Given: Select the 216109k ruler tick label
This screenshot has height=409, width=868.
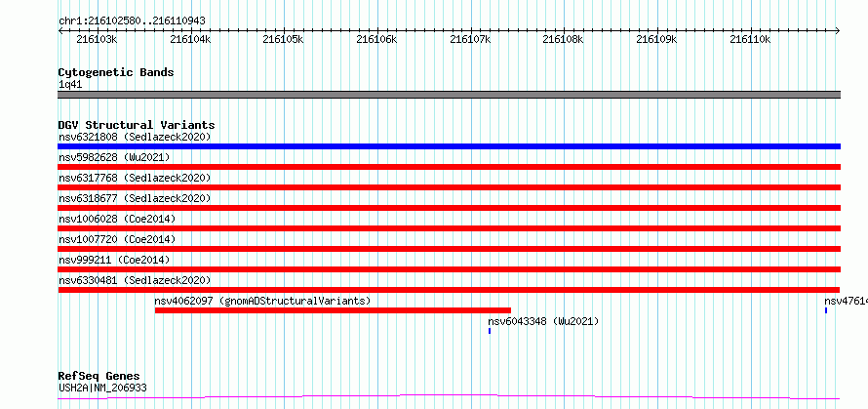Looking at the screenshot, I should [x=657, y=39].
